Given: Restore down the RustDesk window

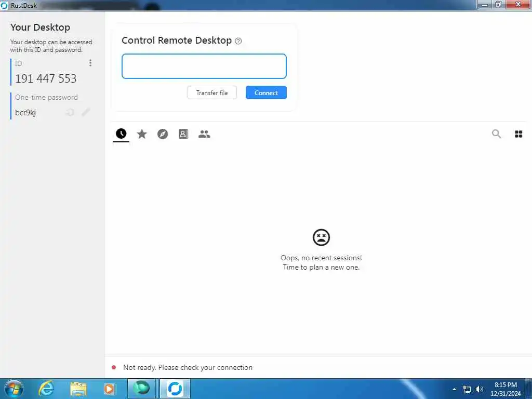Looking at the screenshot, I should coord(498,5).
